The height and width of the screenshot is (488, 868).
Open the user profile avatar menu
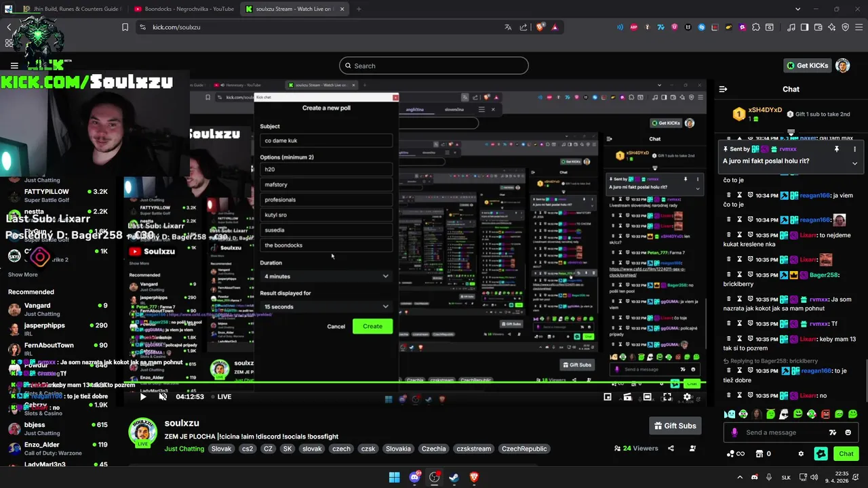843,66
